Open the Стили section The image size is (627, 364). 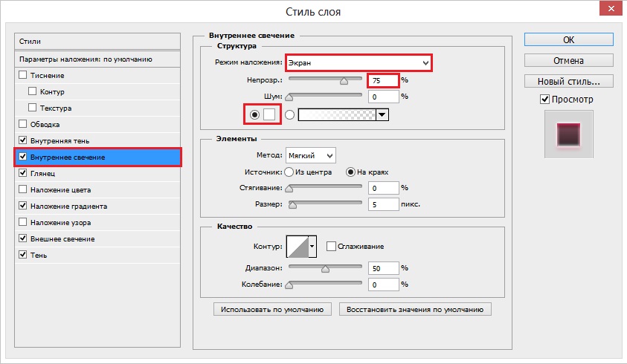coord(97,41)
